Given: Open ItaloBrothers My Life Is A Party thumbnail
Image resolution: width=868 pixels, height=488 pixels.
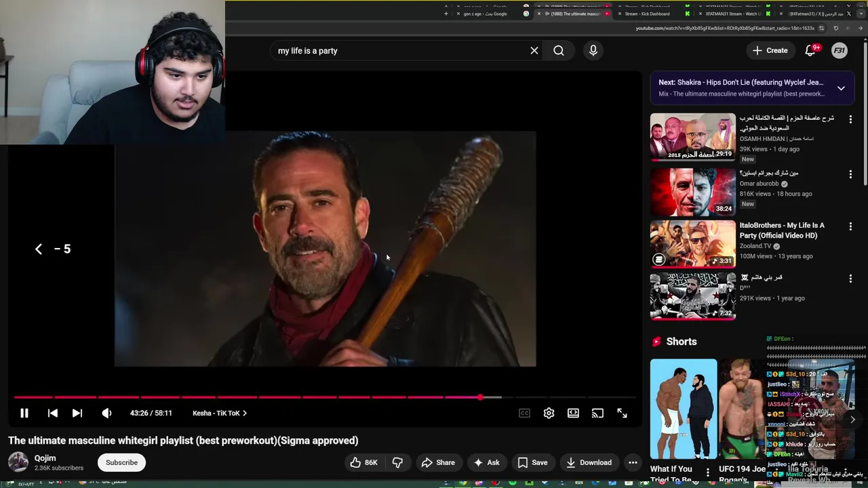Looking at the screenshot, I should [692, 244].
